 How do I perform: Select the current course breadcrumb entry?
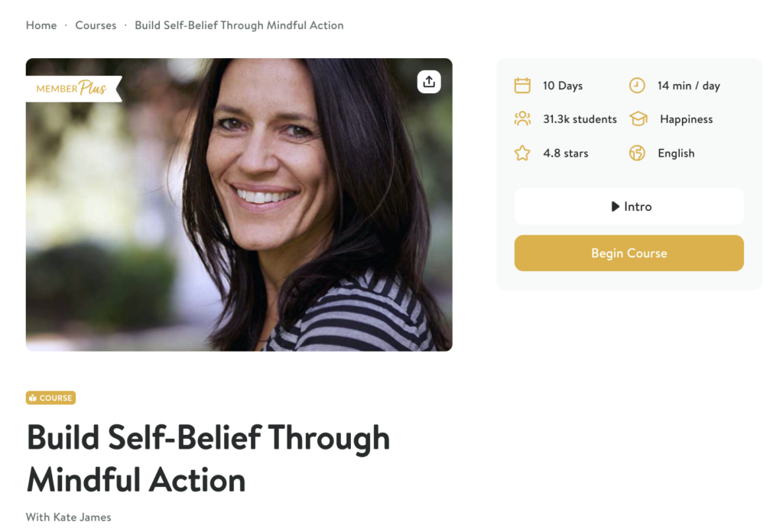tap(239, 25)
